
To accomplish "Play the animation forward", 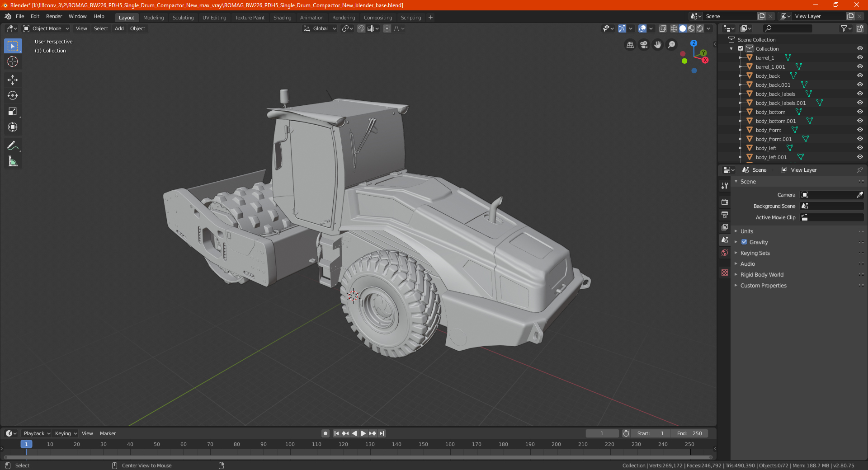I will (363, 433).
